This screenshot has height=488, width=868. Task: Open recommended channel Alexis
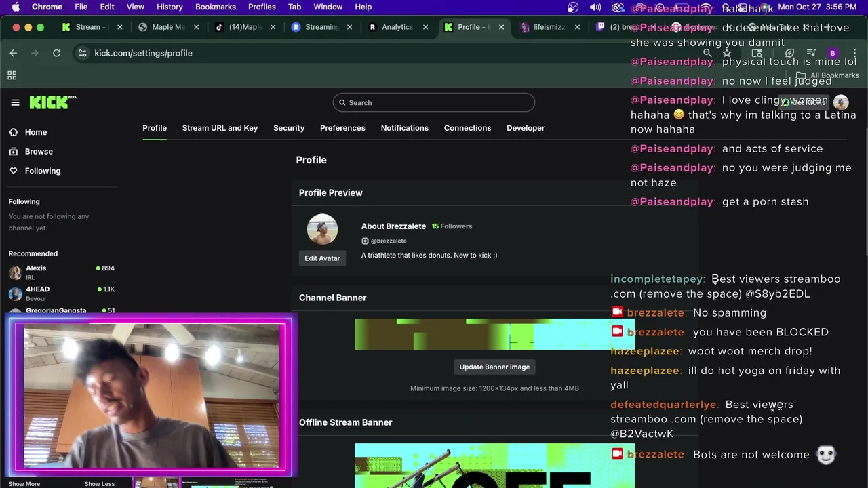coord(61,272)
